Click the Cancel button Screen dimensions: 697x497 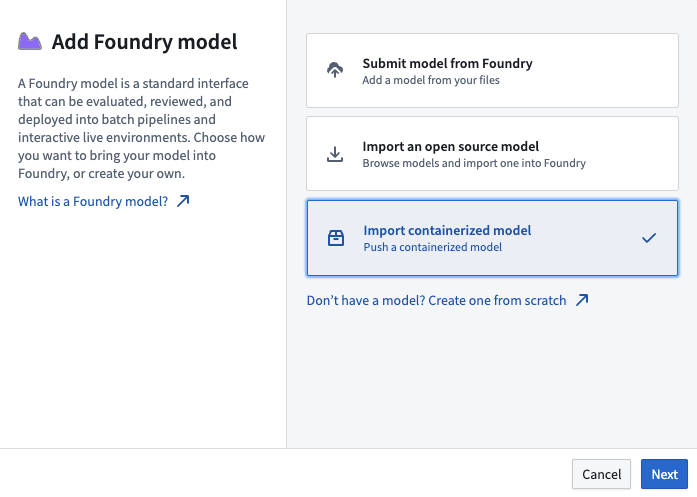(601, 474)
